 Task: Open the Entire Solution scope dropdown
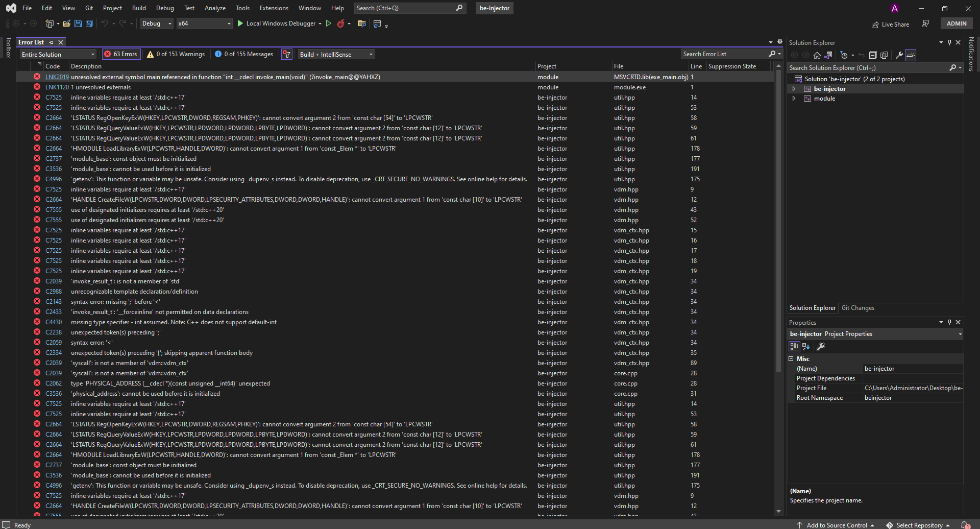point(58,55)
